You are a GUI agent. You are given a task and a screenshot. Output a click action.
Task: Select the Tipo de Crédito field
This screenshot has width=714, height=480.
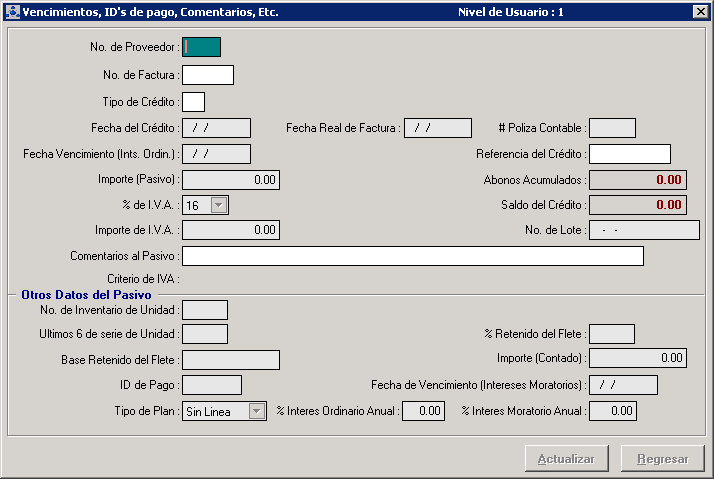[x=193, y=102]
